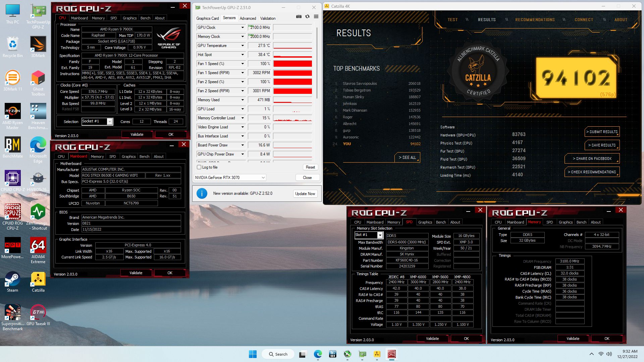Screen dimensions: 644x362
Task: Open HWBOT x265 shortcut icon
Action: [38, 184]
